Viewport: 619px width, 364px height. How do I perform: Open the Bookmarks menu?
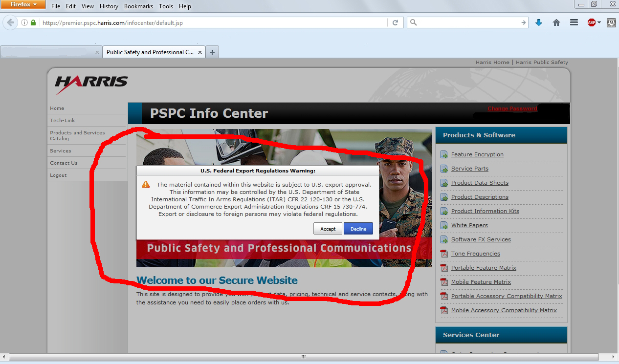(138, 6)
